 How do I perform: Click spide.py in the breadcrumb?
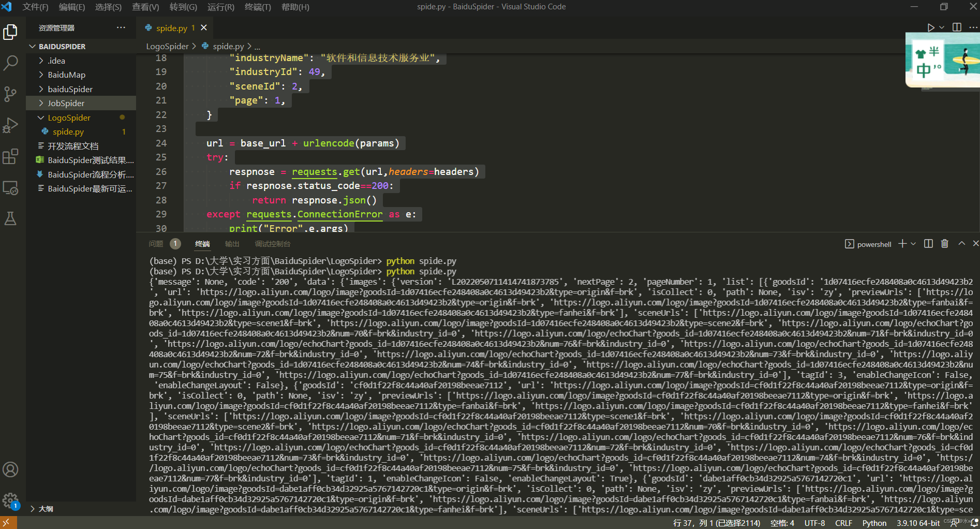click(x=228, y=46)
